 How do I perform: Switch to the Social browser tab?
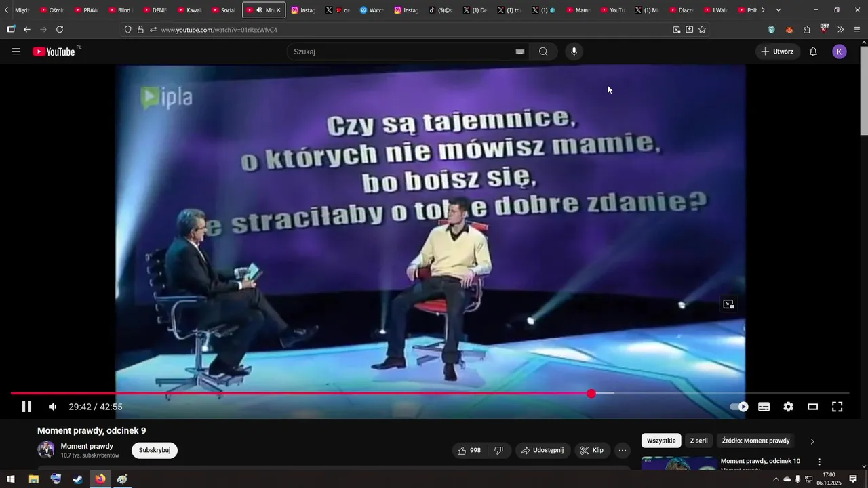pyautogui.click(x=224, y=10)
